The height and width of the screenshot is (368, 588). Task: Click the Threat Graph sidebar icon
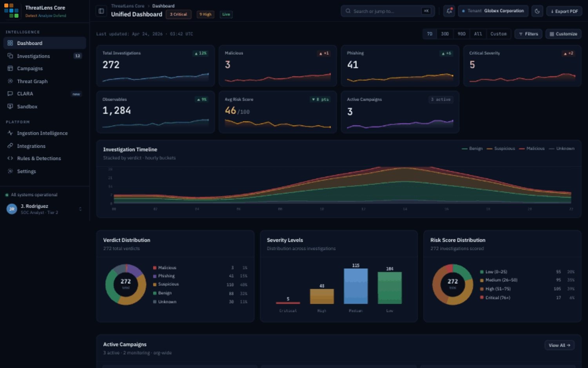[x=10, y=81]
